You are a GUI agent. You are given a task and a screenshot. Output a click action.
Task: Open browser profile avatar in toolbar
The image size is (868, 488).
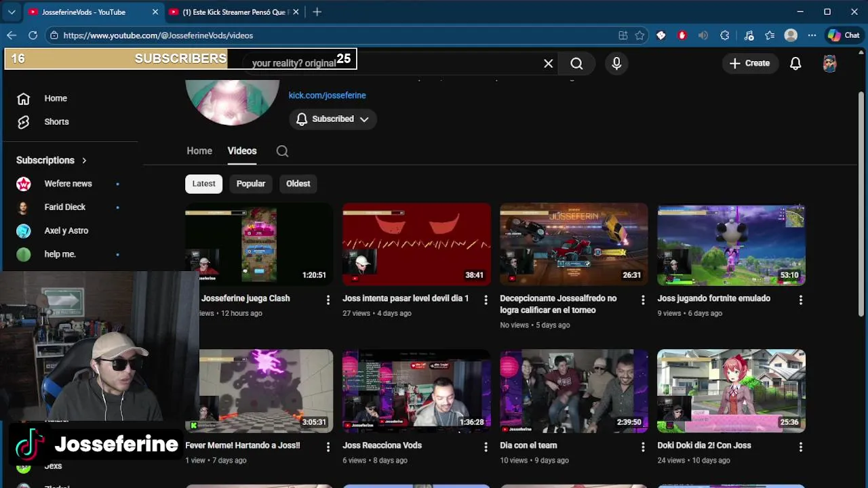[791, 35]
